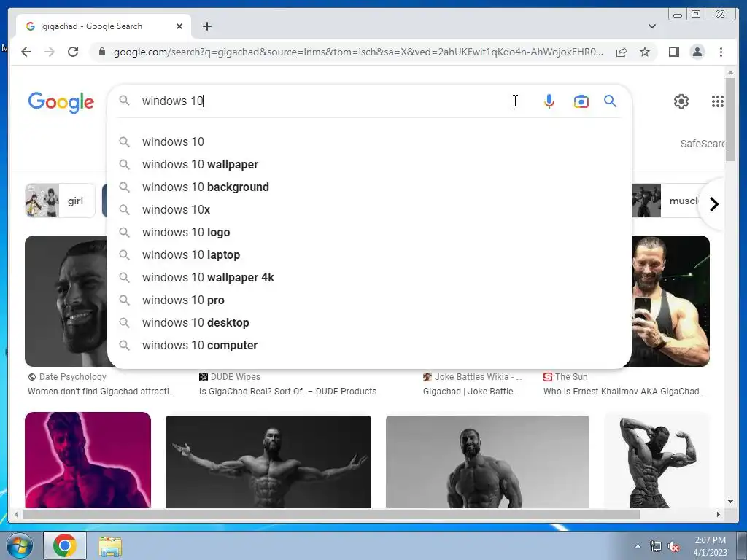Open muted volume tray icon
The image size is (747, 560).
673,547
